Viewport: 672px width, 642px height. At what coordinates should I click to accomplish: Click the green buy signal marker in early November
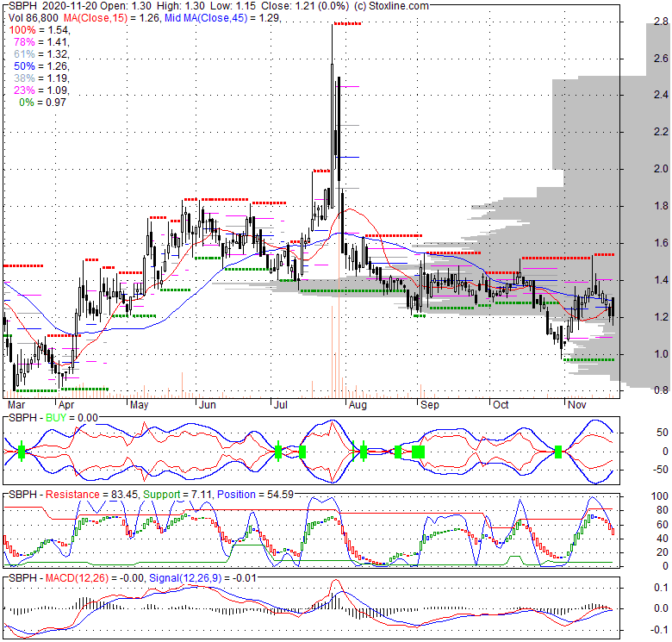tap(558, 452)
